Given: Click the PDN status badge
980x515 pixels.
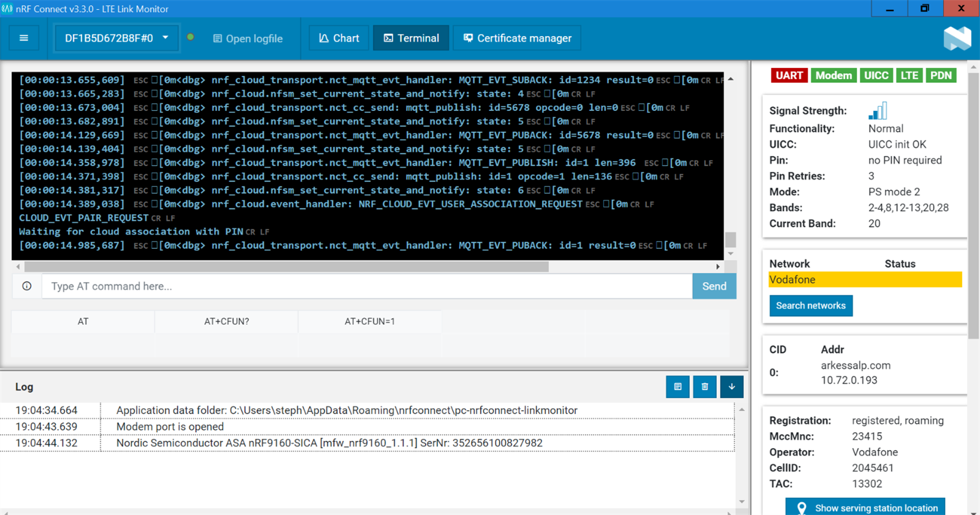Looking at the screenshot, I should (941, 75).
